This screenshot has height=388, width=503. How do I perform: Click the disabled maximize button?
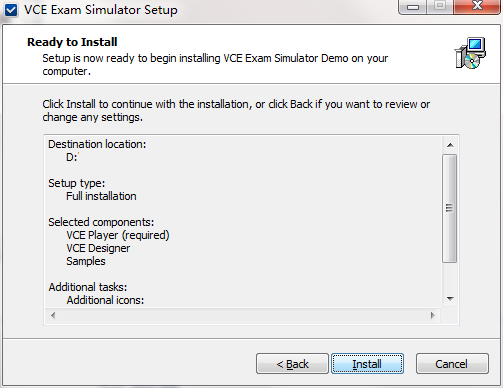click(440, 6)
